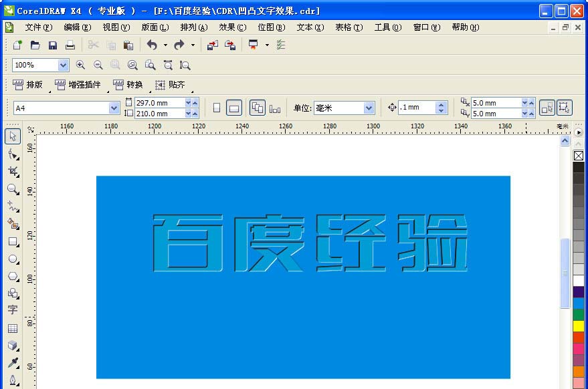Select the Pick tool in toolbox

pyautogui.click(x=13, y=136)
